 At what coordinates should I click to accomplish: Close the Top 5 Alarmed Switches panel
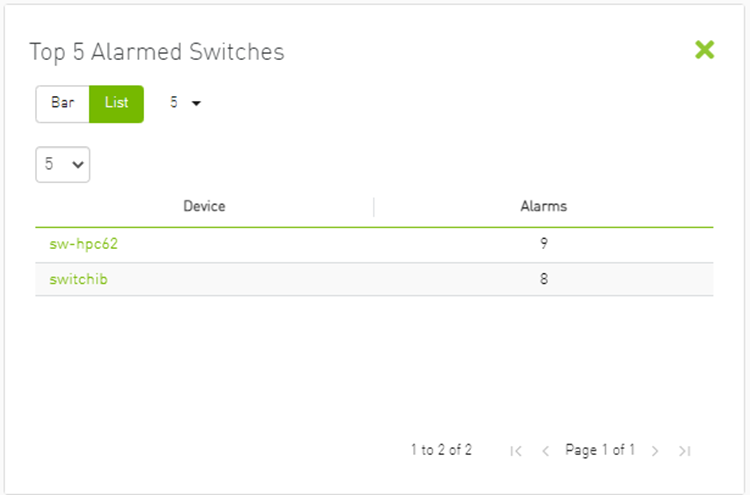click(x=704, y=50)
